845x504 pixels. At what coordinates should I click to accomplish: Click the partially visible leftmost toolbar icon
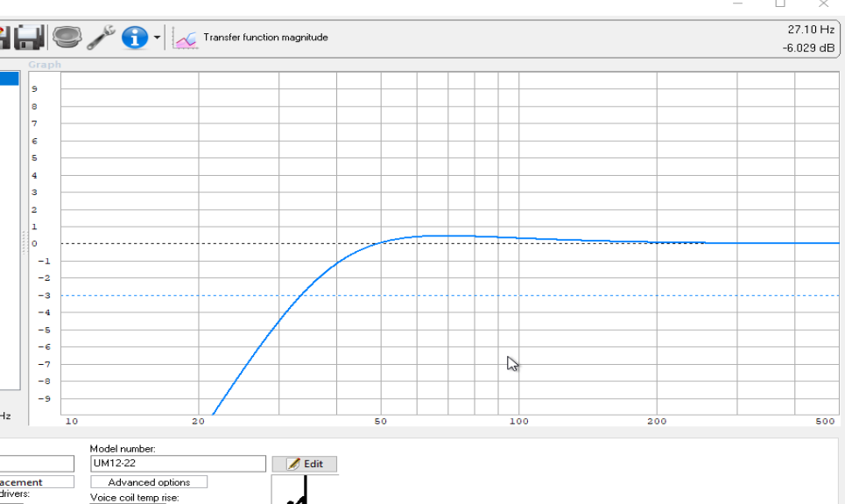4,37
